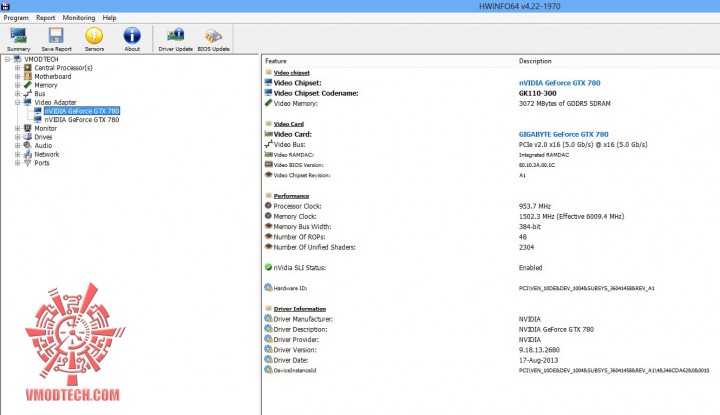Click the Video Card row icon

point(269,134)
